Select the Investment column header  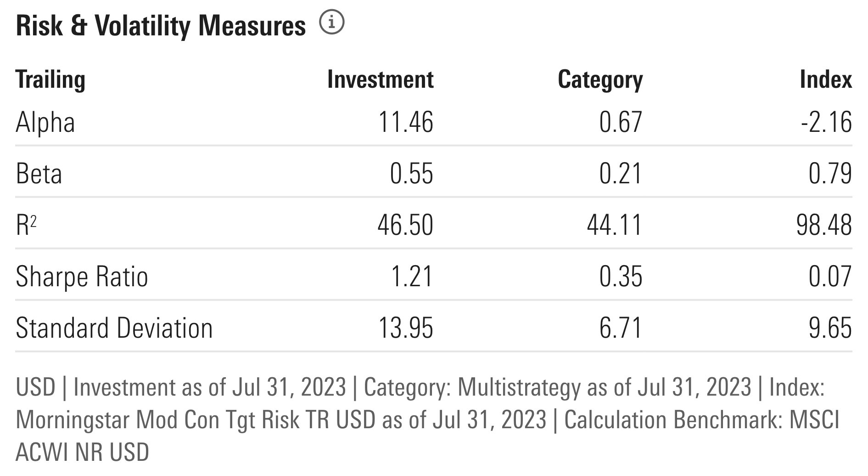380,79
